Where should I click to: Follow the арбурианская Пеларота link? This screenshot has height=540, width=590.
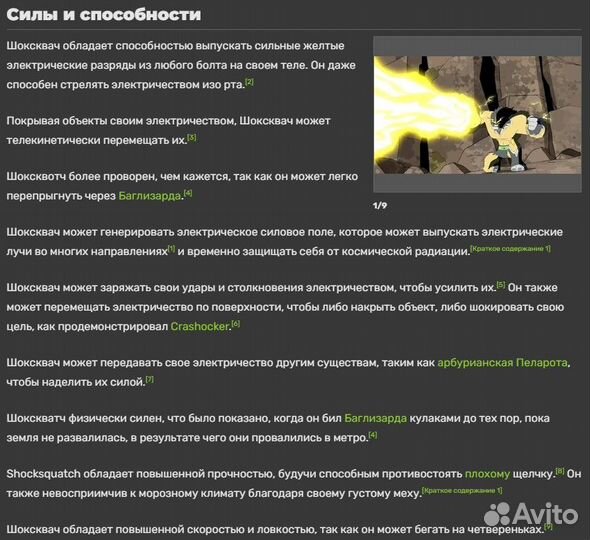[502, 363]
